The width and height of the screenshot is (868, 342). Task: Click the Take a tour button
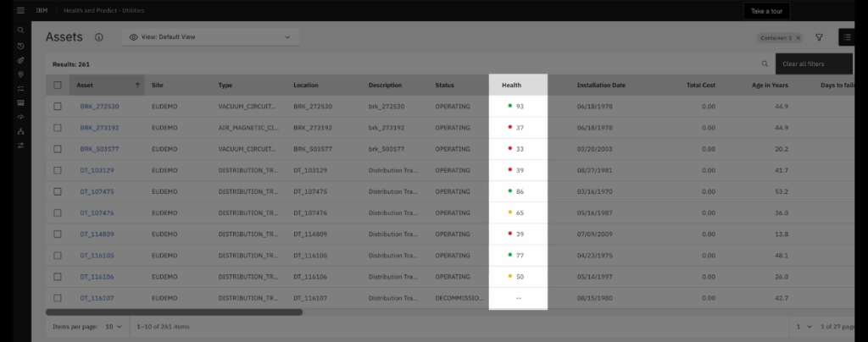point(766,11)
